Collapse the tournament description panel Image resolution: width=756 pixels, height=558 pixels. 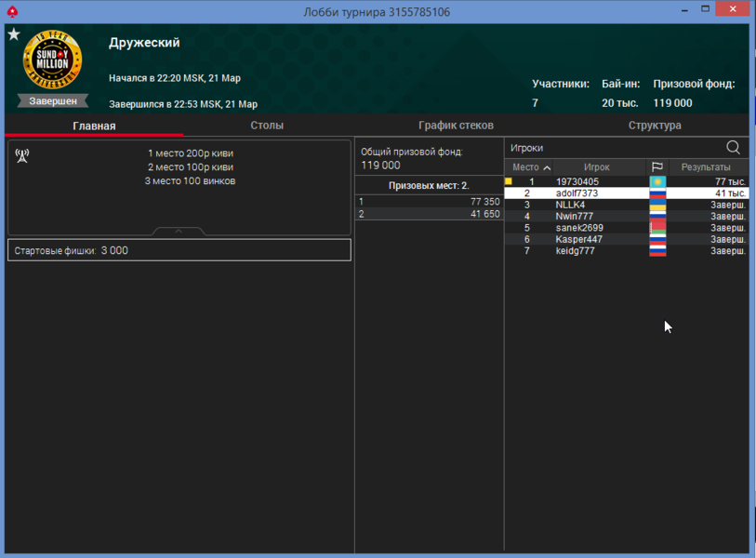(179, 231)
